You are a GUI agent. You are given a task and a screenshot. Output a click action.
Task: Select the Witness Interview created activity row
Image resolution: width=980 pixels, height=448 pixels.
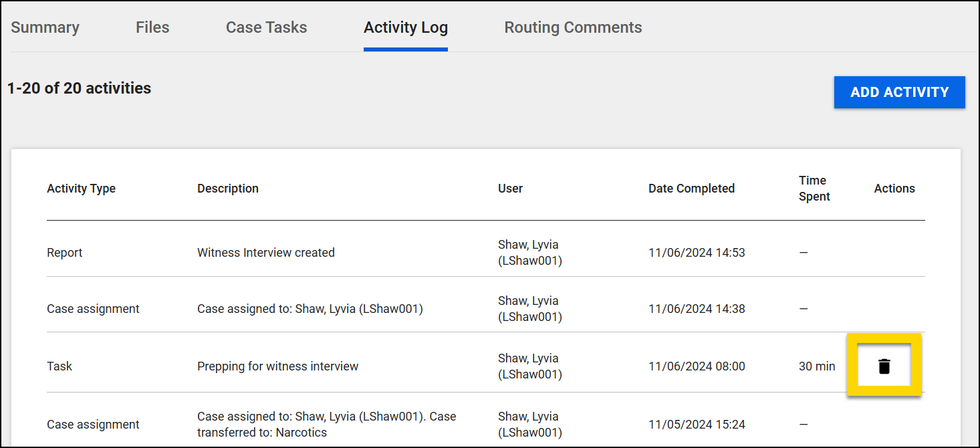pos(265,252)
